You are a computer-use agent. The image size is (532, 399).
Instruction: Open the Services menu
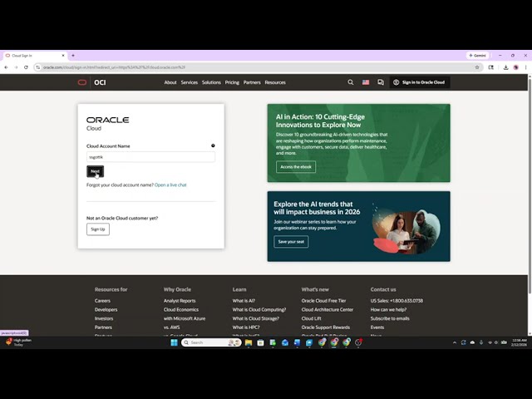tap(190, 82)
